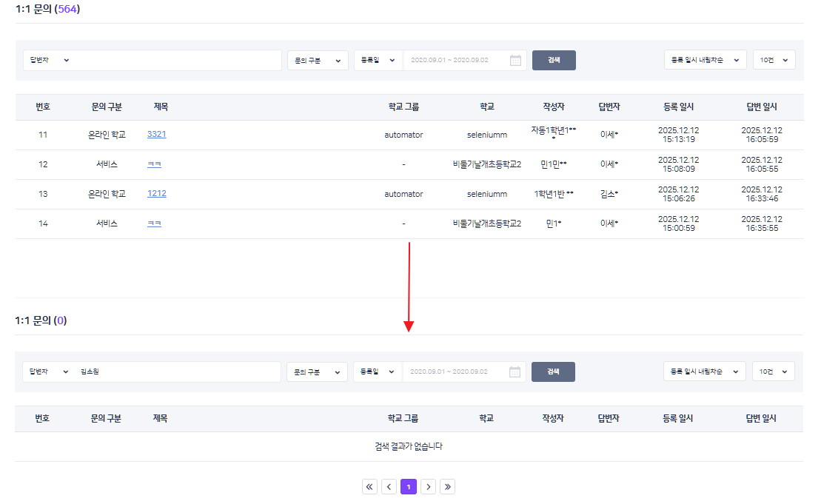The image size is (821, 504).
Task: Open calendar icon in lower date filter
Action: [x=515, y=372]
